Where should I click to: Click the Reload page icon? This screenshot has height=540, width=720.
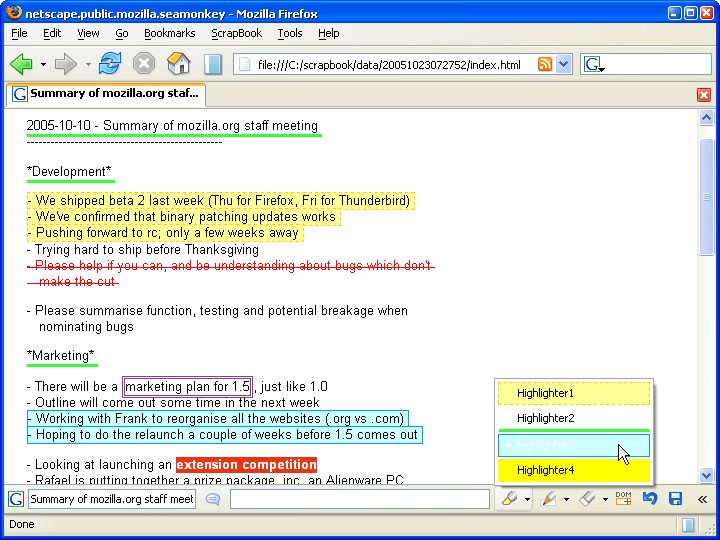(110, 65)
